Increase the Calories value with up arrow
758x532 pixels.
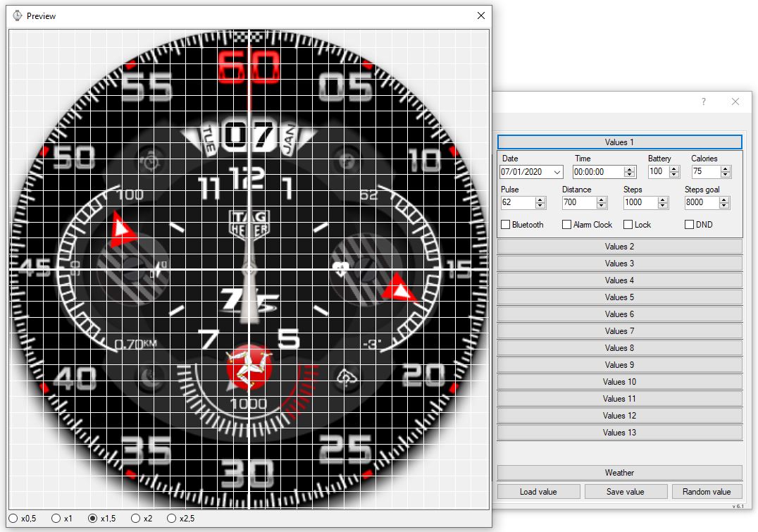725,169
